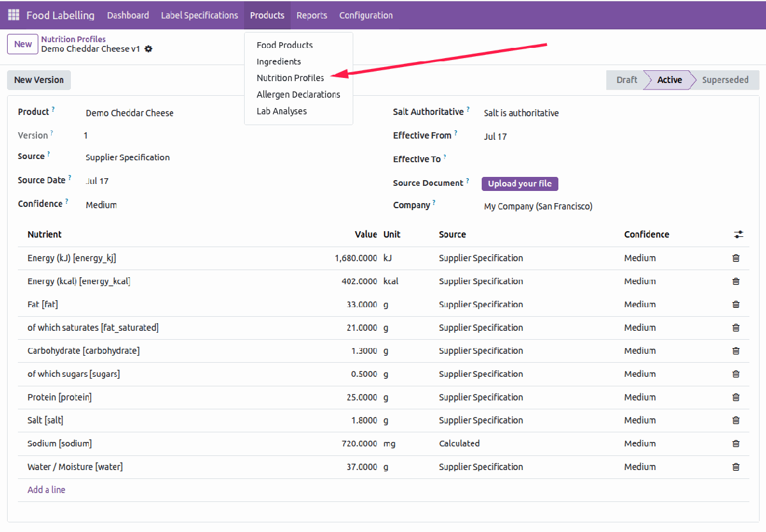Delete the sugars nutrient line
The image size is (766, 532).
click(x=736, y=374)
